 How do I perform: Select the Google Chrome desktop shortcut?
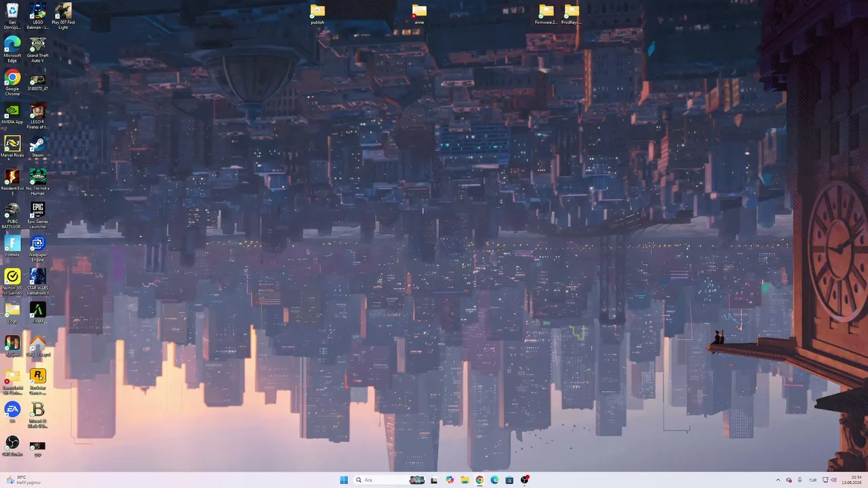12,82
